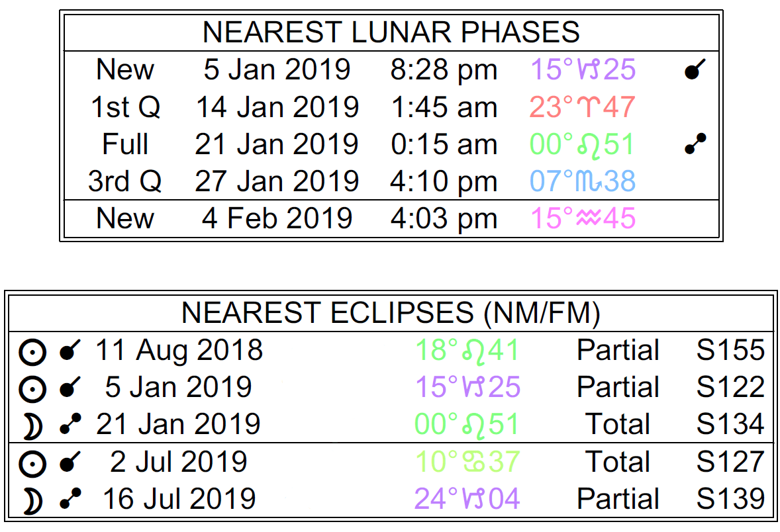Image resolution: width=780 pixels, height=532 pixels.
Task: Click the Moon crescent beside 16 Jul 2019
Action: tap(32, 500)
